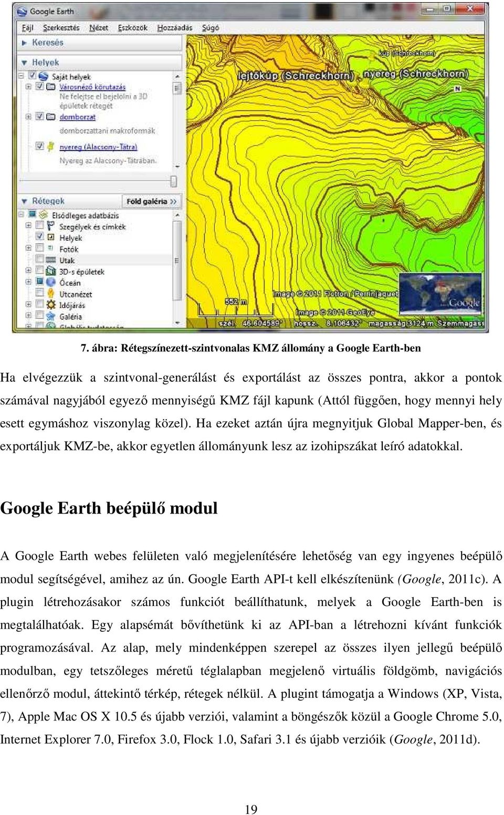Expand the Óceán layer node
Image resolution: width=504 pixels, height=815 pixels.
pyautogui.click(x=28, y=282)
